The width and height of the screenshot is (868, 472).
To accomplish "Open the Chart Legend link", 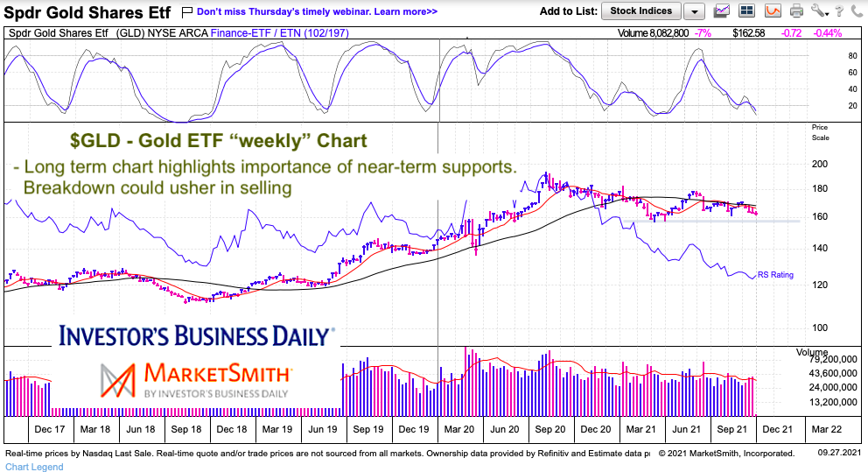I will tap(34, 467).
